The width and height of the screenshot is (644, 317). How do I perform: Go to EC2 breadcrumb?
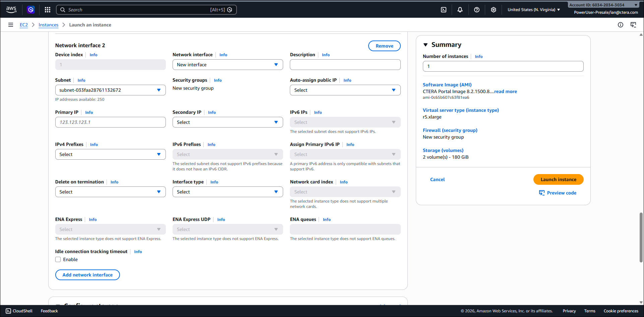tap(24, 25)
